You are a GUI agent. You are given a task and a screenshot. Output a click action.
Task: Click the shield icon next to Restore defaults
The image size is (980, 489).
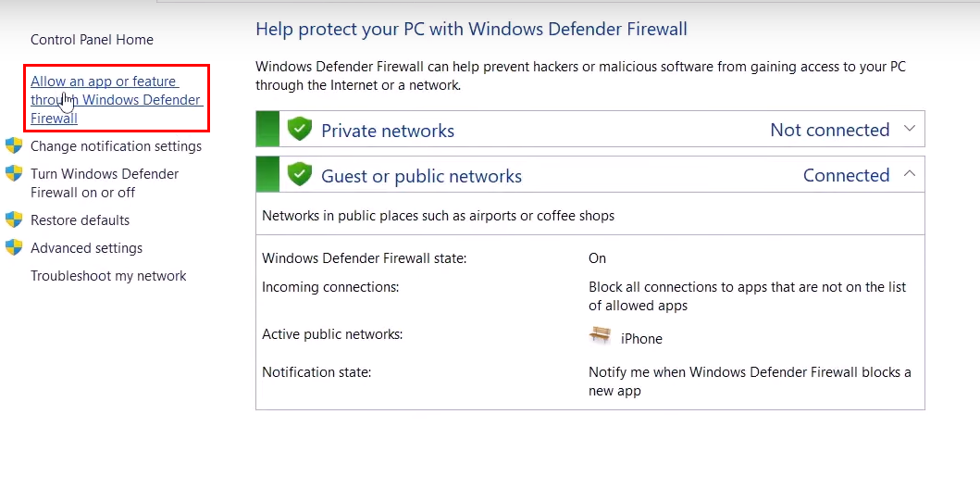point(14,219)
